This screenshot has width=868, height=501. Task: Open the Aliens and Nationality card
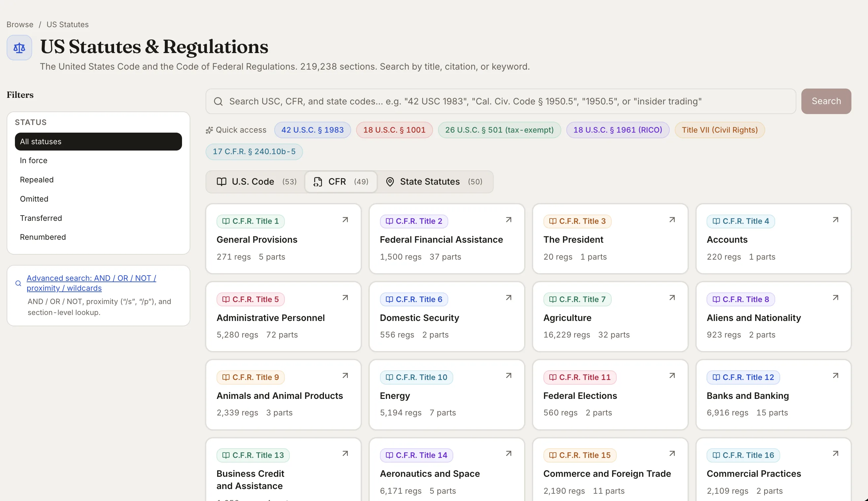click(774, 317)
